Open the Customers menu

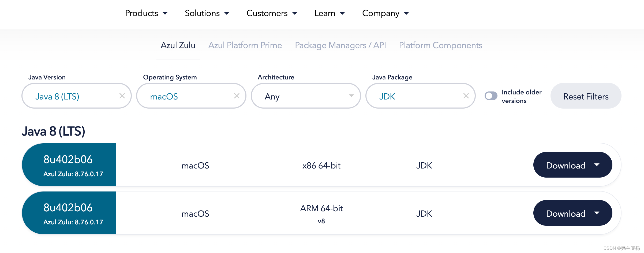point(272,13)
